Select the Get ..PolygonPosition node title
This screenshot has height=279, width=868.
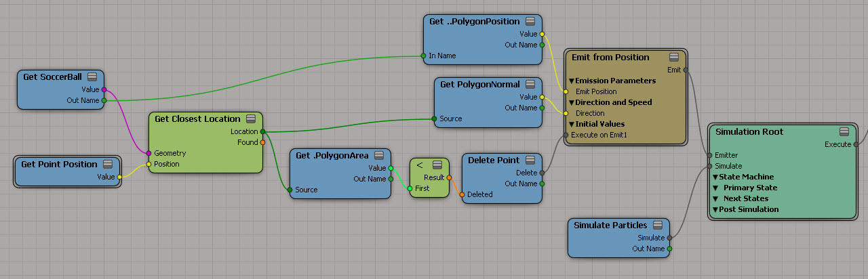coord(474,21)
